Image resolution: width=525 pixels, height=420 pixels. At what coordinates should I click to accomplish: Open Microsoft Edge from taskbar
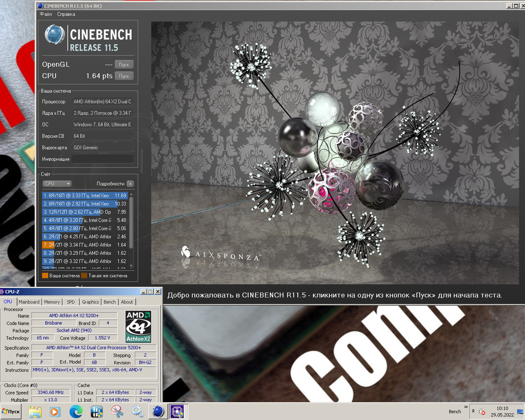coord(76,411)
